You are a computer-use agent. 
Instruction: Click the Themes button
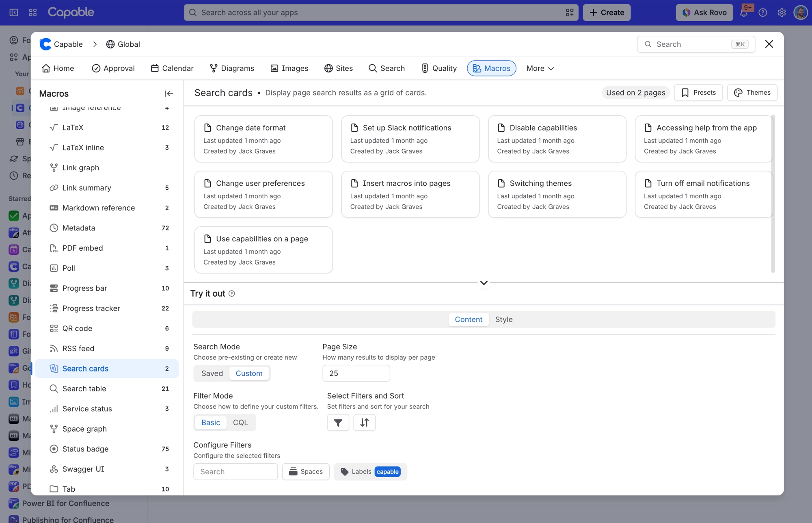pyautogui.click(x=752, y=93)
